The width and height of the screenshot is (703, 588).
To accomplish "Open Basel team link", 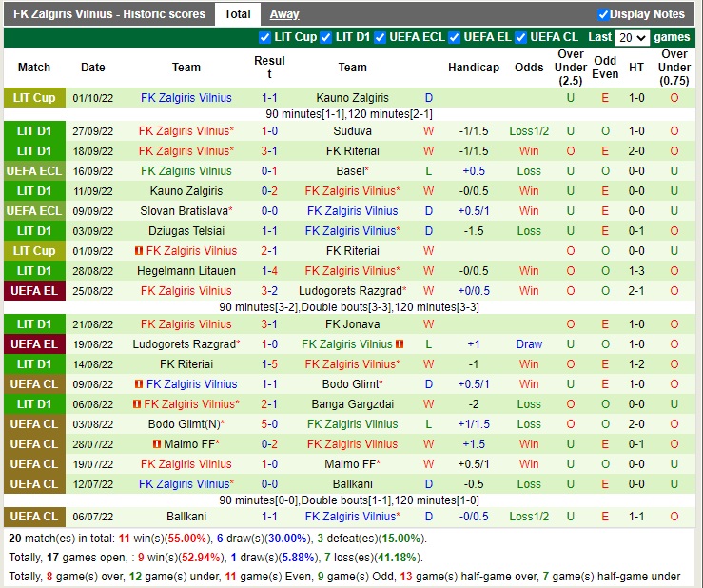I will tap(352, 171).
